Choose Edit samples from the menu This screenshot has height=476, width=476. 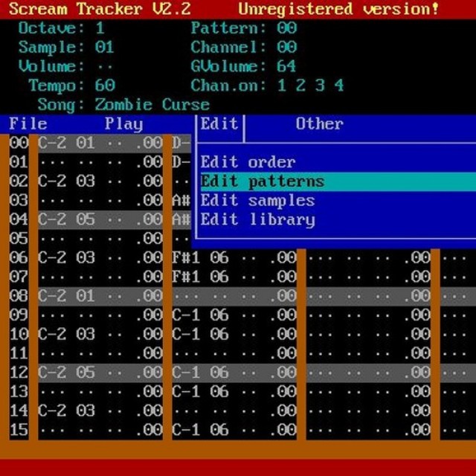point(258,201)
